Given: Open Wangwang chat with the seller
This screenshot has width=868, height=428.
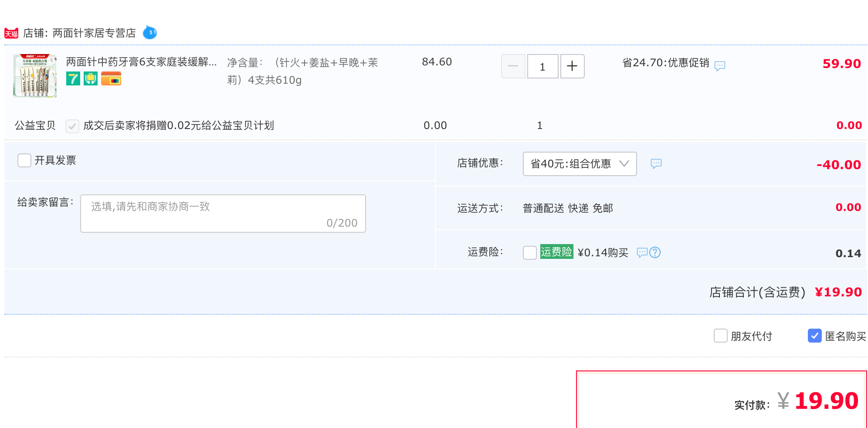Looking at the screenshot, I should pos(150,33).
